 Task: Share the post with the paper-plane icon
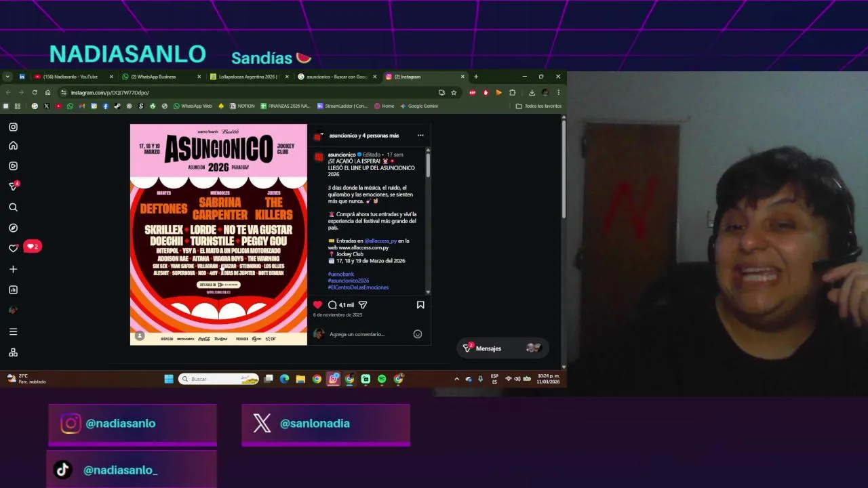pos(363,305)
